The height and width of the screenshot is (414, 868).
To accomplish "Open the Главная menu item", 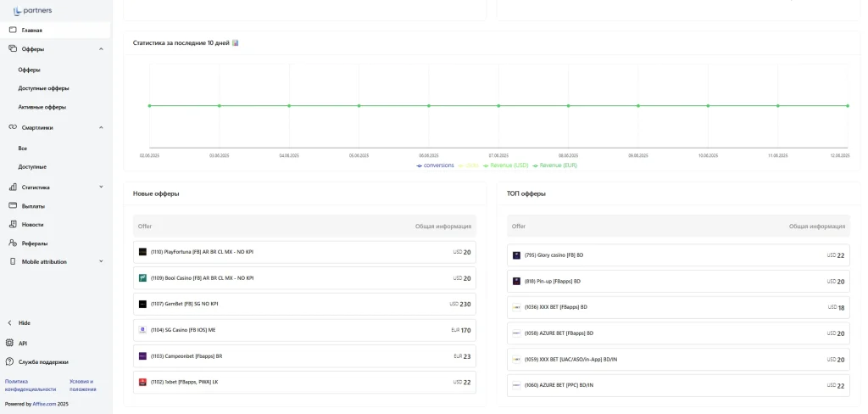I will point(55,30).
